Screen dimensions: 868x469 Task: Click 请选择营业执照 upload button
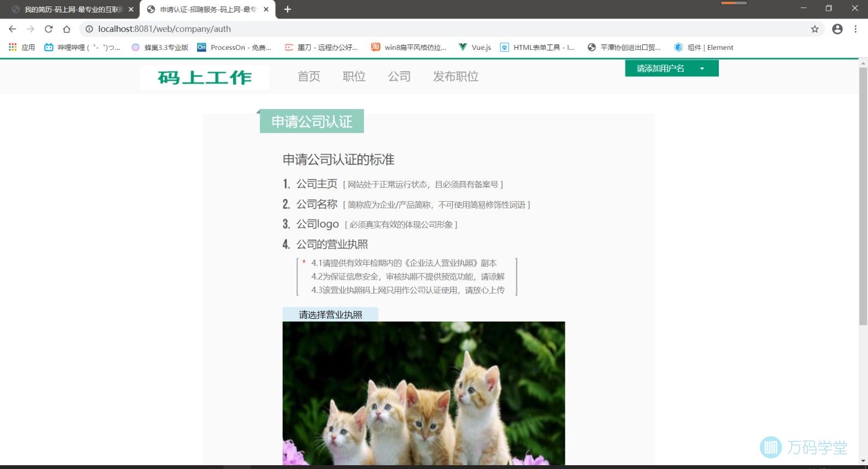coord(330,314)
